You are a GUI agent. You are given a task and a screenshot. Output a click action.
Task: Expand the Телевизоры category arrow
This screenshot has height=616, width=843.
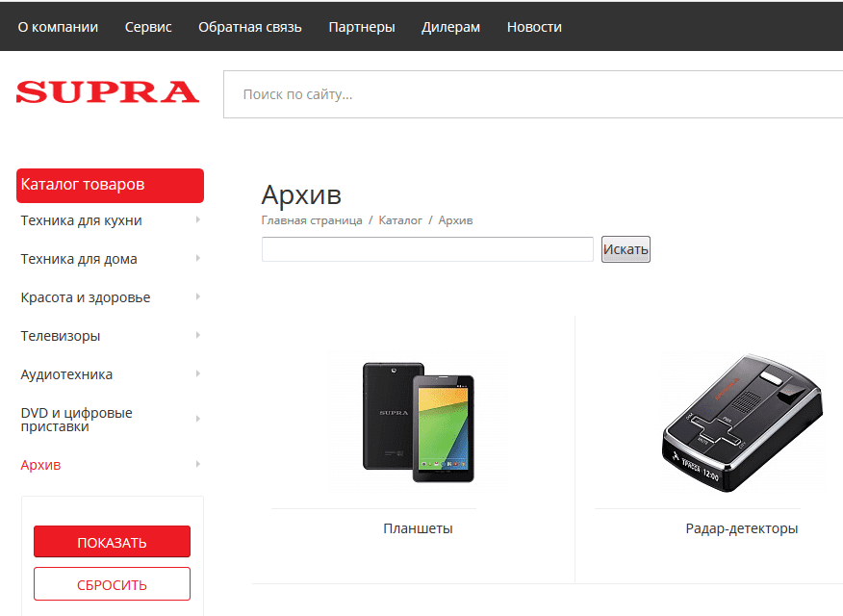197,336
